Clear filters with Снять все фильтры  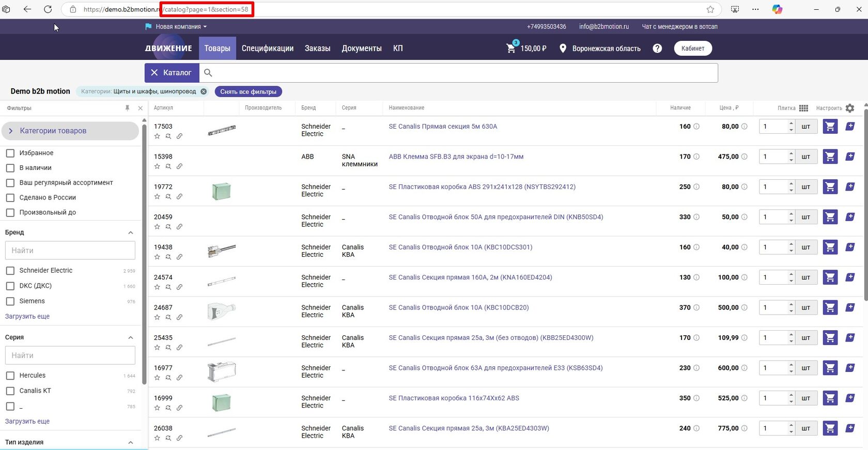(x=248, y=91)
